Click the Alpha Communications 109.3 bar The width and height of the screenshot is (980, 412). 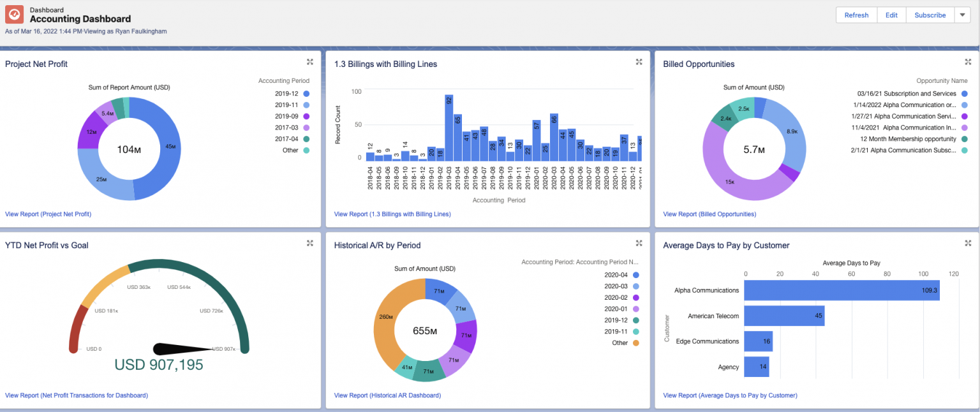(x=841, y=290)
